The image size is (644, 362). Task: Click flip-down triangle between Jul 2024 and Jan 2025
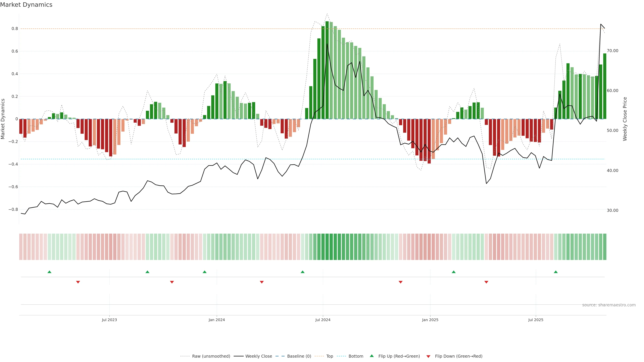click(400, 282)
